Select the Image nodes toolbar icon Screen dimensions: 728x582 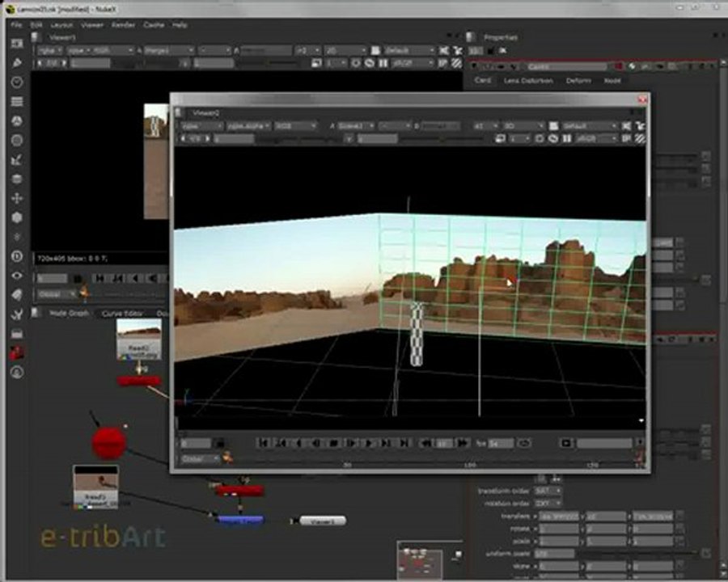pos(17,44)
